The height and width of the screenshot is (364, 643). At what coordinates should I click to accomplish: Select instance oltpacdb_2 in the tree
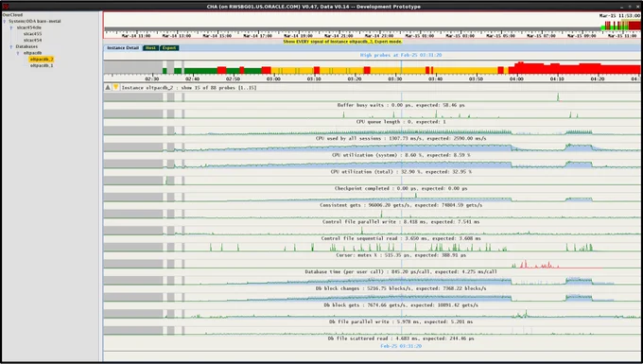point(42,59)
